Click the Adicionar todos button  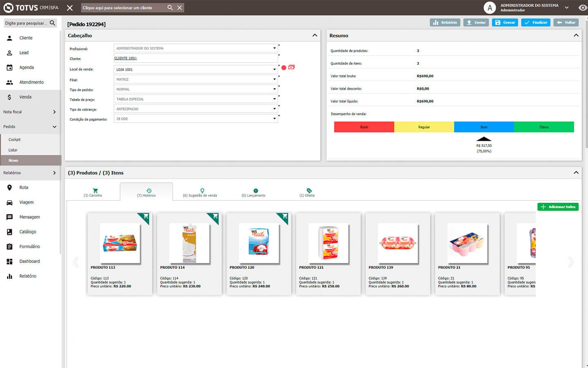[x=558, y=207]
